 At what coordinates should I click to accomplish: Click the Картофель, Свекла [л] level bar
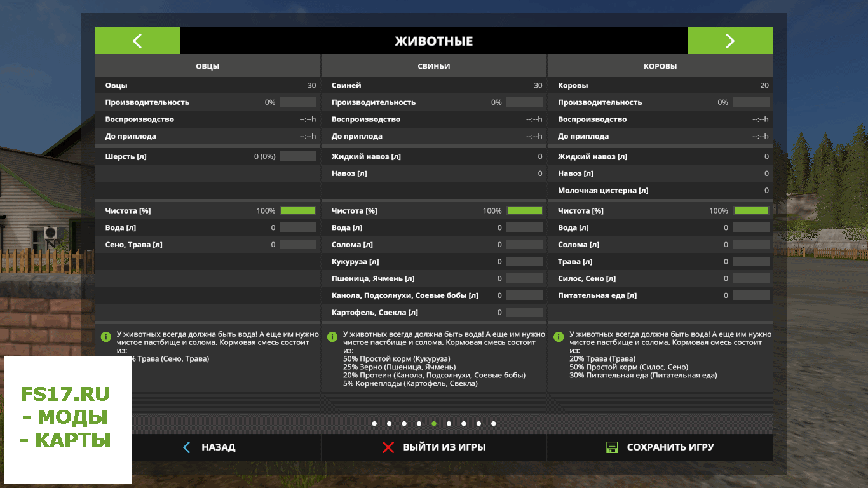[x=525, y=312]
